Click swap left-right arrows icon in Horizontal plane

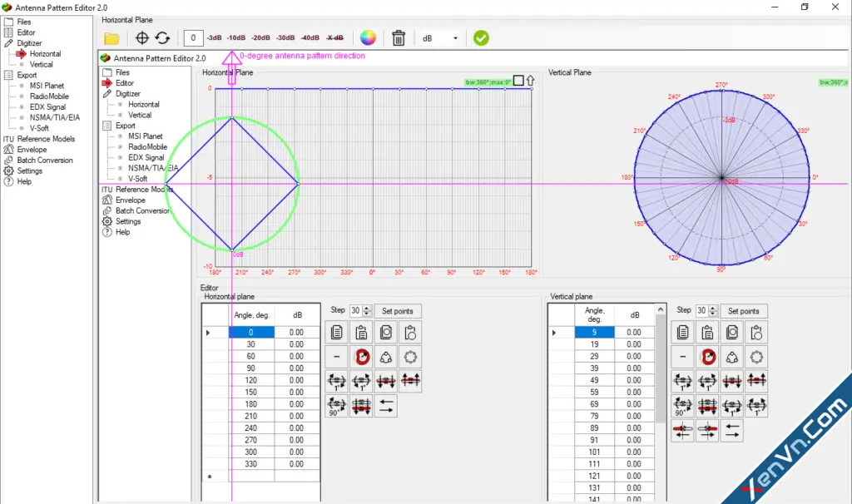386,406
